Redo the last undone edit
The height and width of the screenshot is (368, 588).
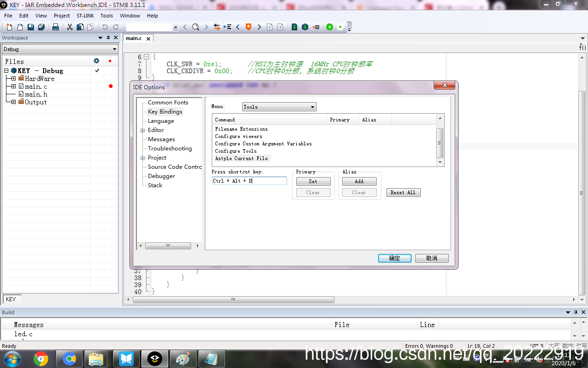click(115, 27)
